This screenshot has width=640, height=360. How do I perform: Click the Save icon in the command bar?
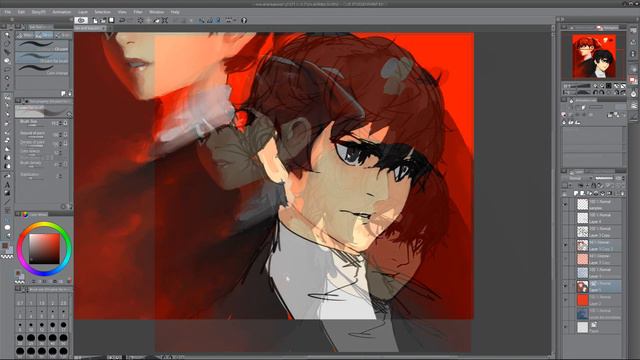[111, 20]
